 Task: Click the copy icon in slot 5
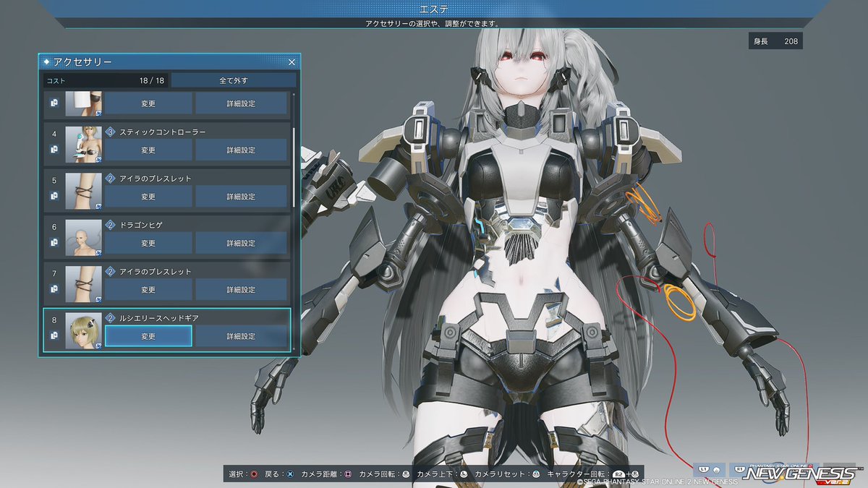click(x=54, y=196)
